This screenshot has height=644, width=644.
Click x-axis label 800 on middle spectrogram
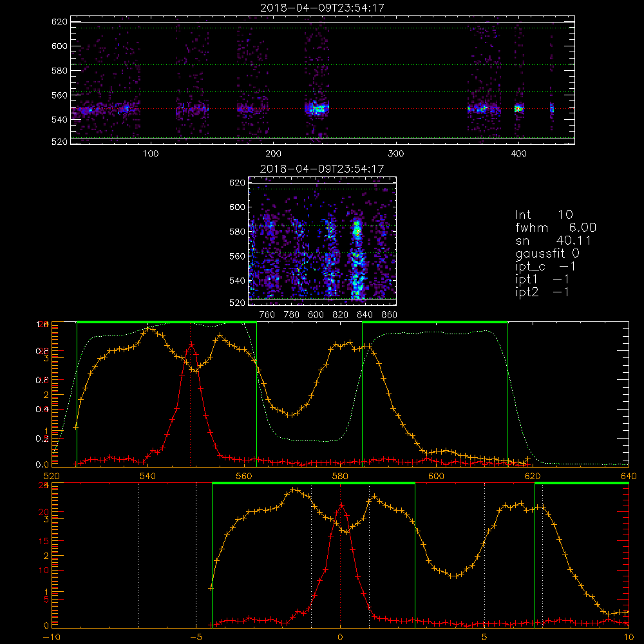click(316, 315)
